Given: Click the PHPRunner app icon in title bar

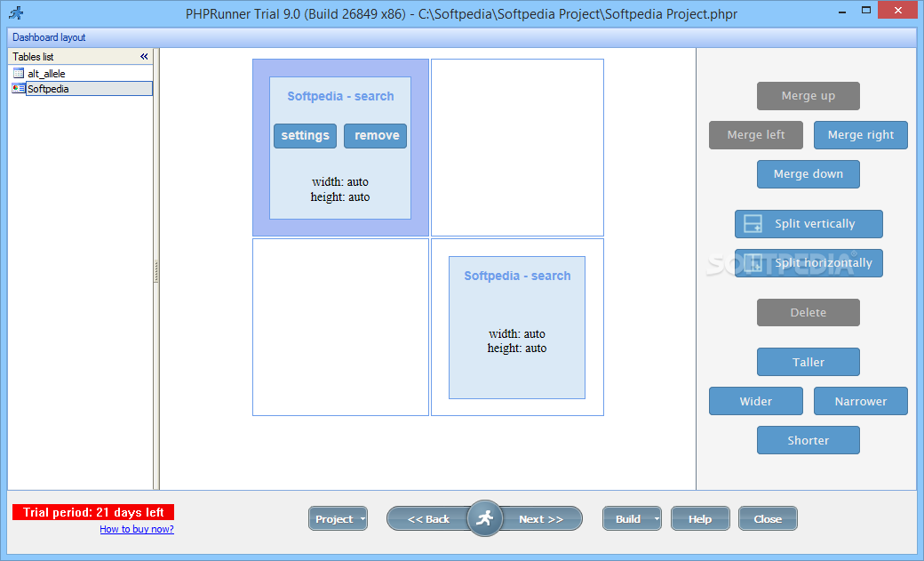Looking at the screenshot, I should point(16,12).
